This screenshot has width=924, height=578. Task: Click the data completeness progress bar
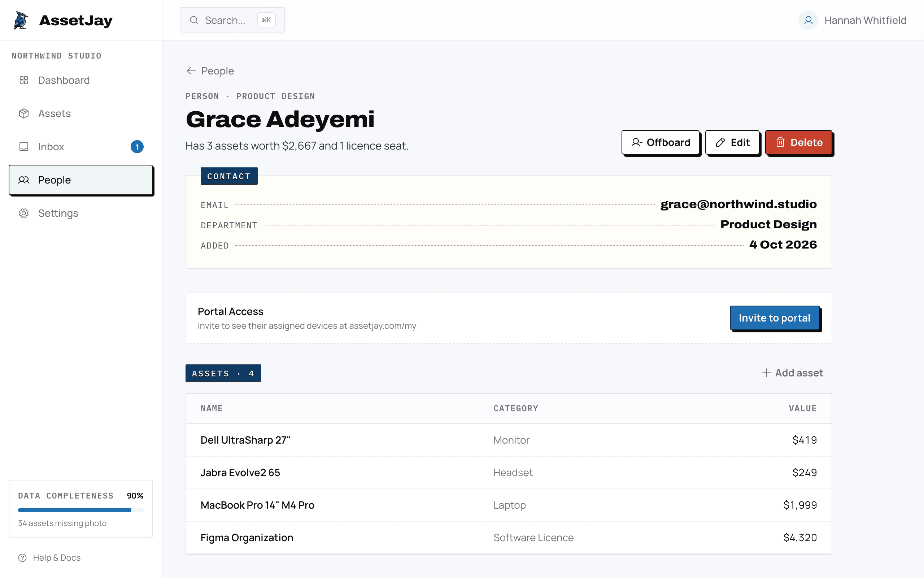80,510
